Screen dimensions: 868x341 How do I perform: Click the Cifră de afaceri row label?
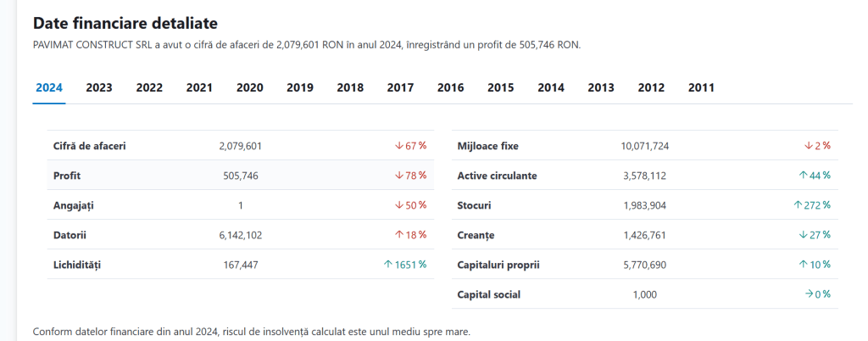90,146
